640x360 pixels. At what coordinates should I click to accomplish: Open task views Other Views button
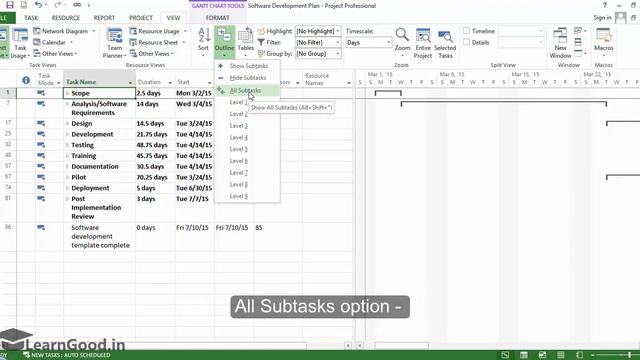[55, 53]
